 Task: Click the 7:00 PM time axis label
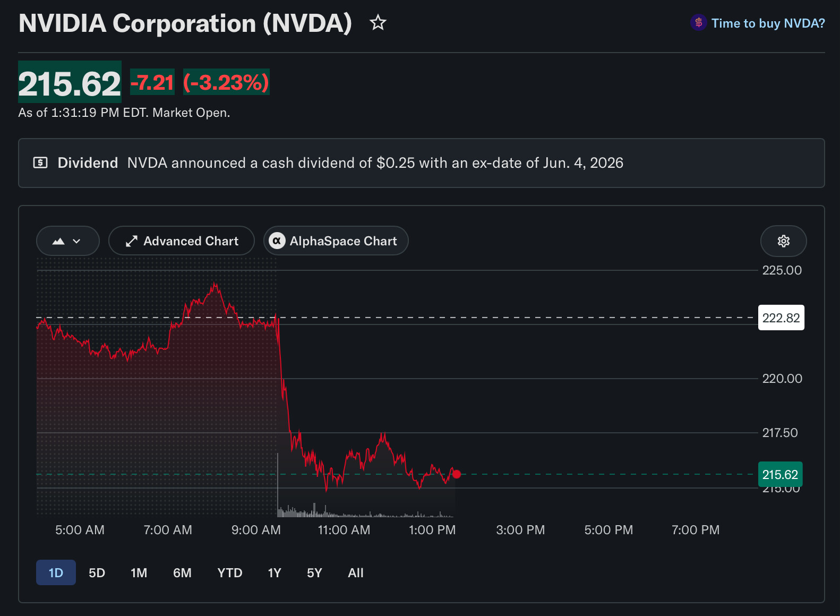(696, 529)
